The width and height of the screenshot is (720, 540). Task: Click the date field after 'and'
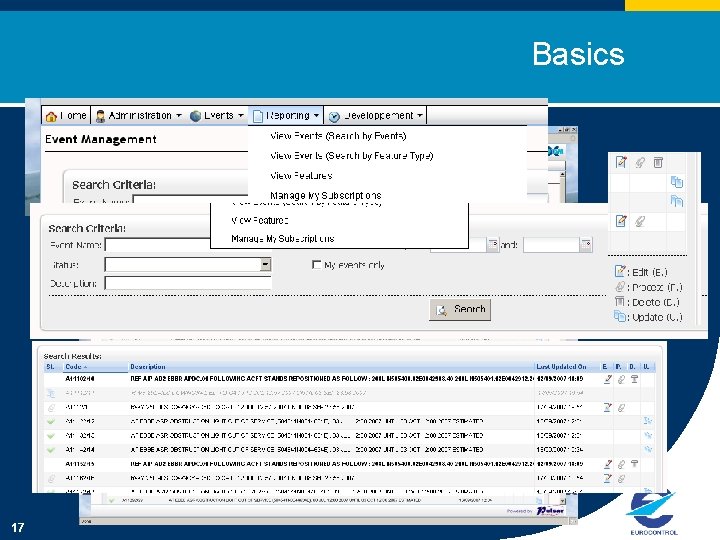pos(551,244)
